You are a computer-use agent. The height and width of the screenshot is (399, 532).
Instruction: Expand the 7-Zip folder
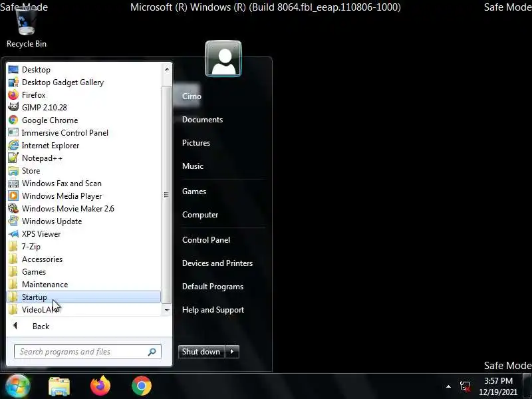pos(84,247)
